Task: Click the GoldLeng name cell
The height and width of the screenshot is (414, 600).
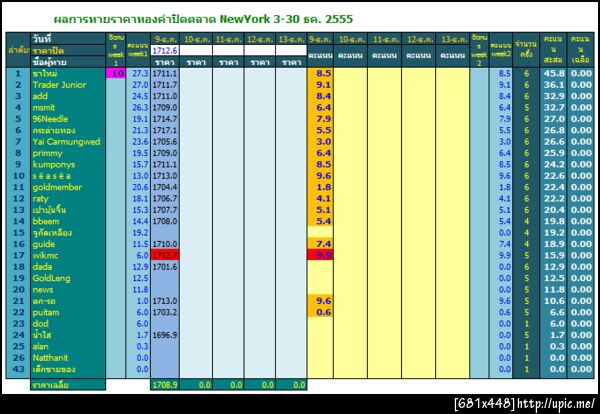Action: (68, 278)
